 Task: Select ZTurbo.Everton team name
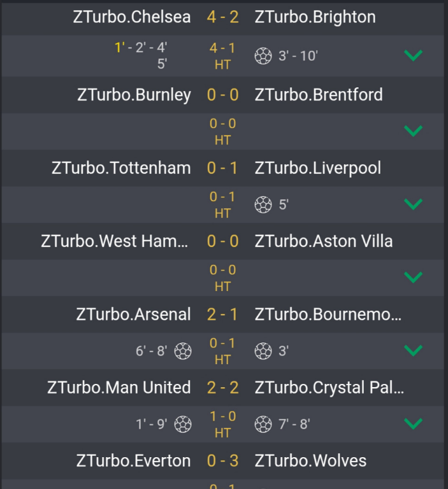(133, 460)
